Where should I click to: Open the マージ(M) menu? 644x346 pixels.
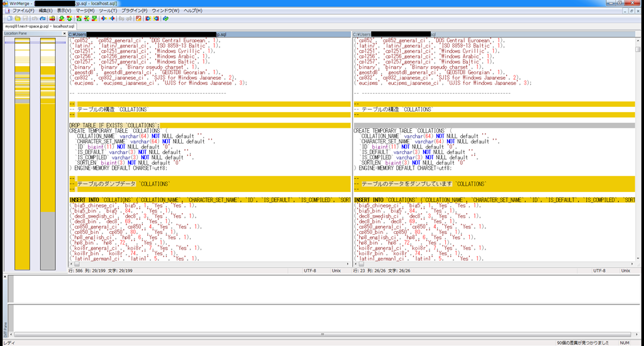click(x=85, y=11)
